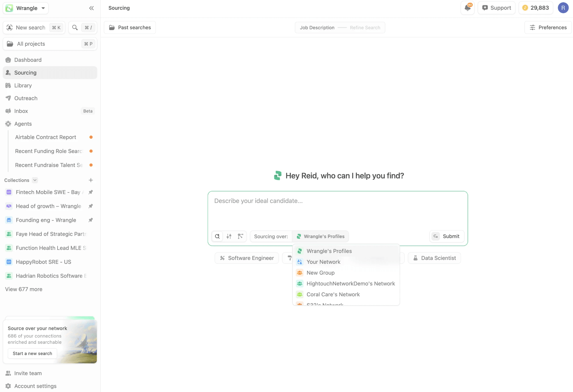Image resolution: width=573 pixels, height=392 pixels.
Task: Open Function Health Lead MLE collection
Action: point(50,248)
